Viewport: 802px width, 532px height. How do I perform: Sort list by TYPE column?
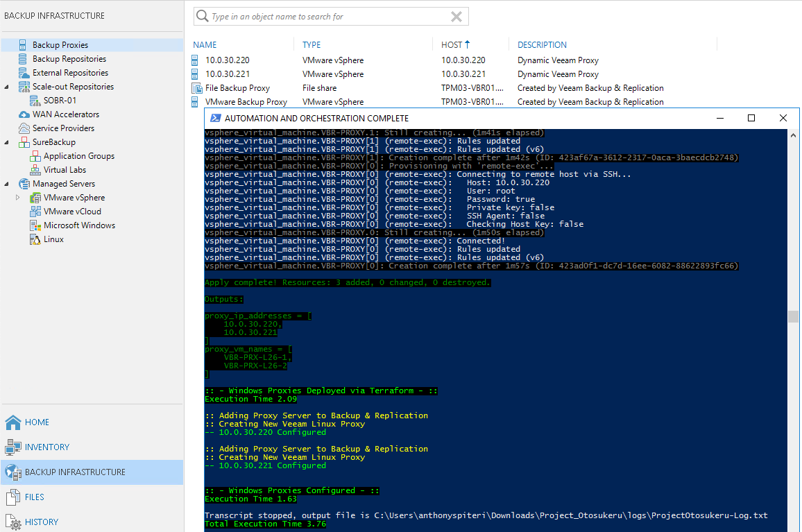(x=312, y=45)
